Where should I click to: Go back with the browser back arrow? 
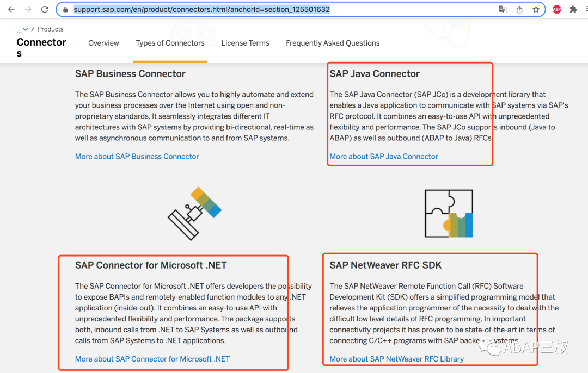[11, 9]
